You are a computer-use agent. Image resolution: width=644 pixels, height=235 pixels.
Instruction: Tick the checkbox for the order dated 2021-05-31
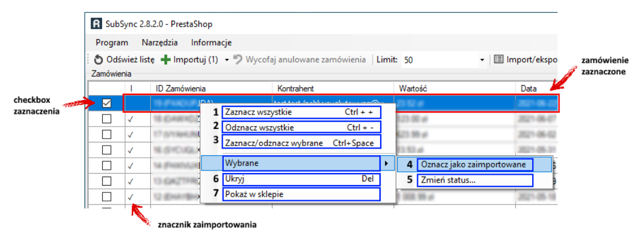click(106, 150)
